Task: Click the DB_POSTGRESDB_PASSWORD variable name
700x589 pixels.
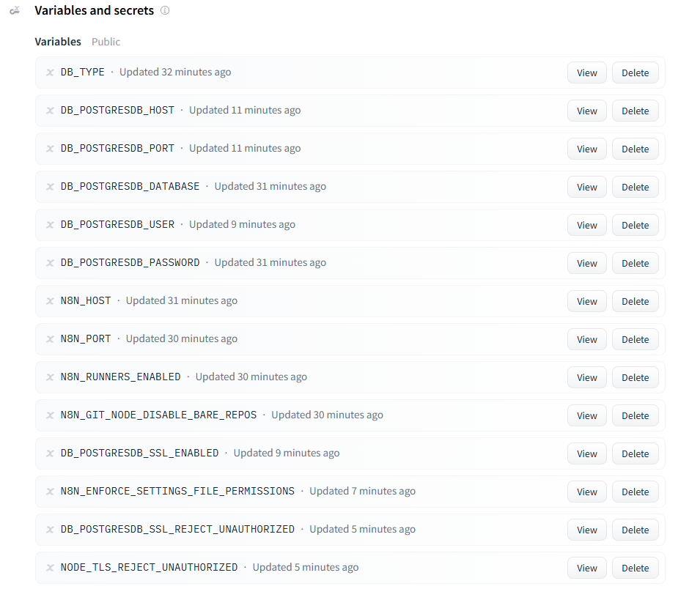Action: (x=130, y=262)
